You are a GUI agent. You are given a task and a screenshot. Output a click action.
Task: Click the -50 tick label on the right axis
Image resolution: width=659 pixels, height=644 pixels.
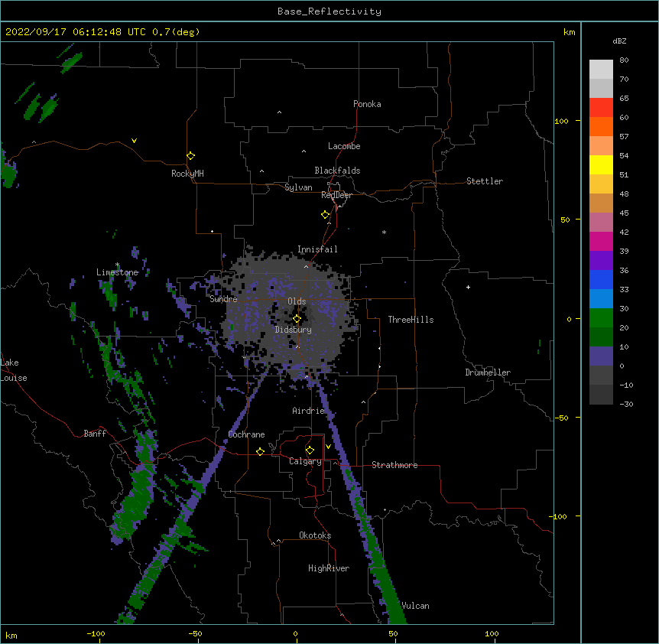tap(561, 418)
